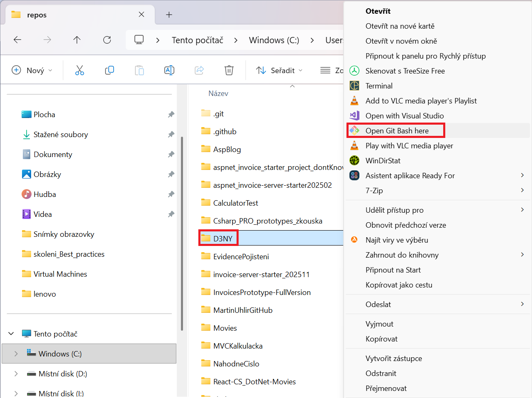Open the Nový dropdown menu
This screenshot has width=532, height=398.
(x=32, y=70)
